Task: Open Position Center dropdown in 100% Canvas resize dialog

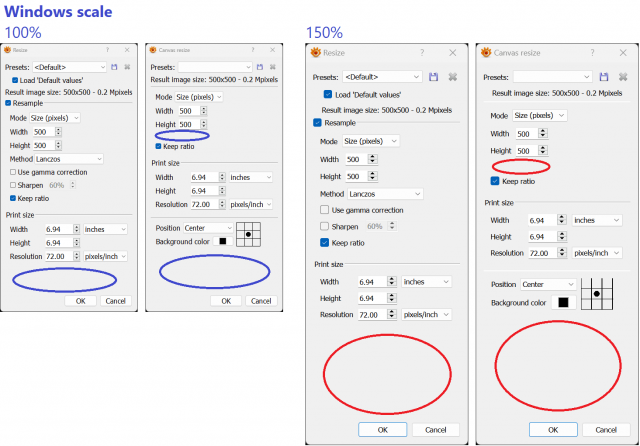Action: click(208, 228)
